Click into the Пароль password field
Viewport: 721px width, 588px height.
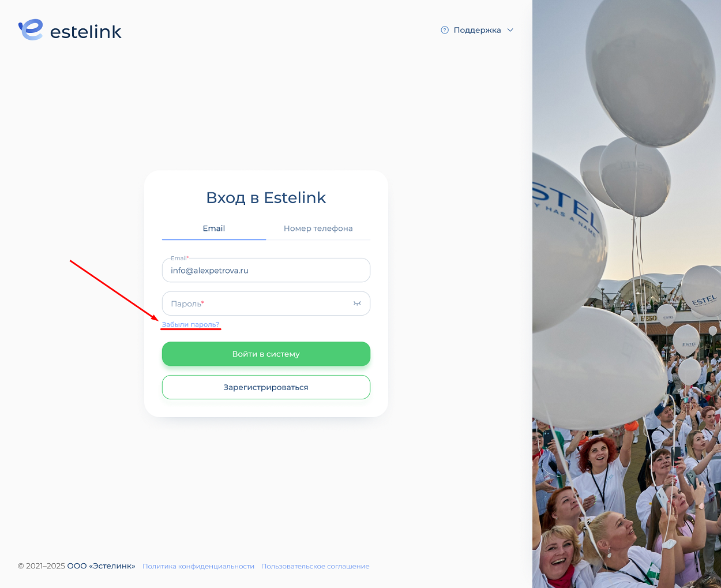[x=266, y=304]
